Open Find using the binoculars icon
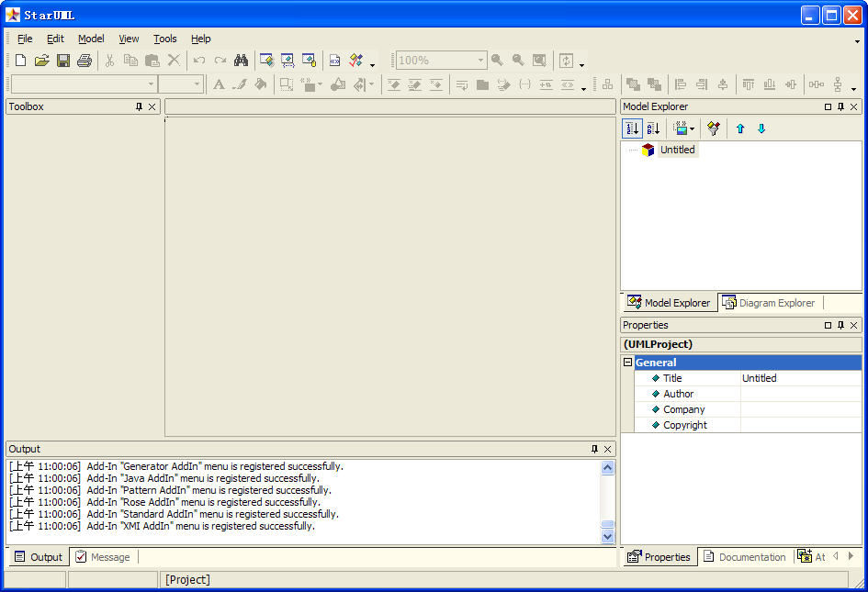This screenshot has height=592, width=868. [x=241, y=61]
